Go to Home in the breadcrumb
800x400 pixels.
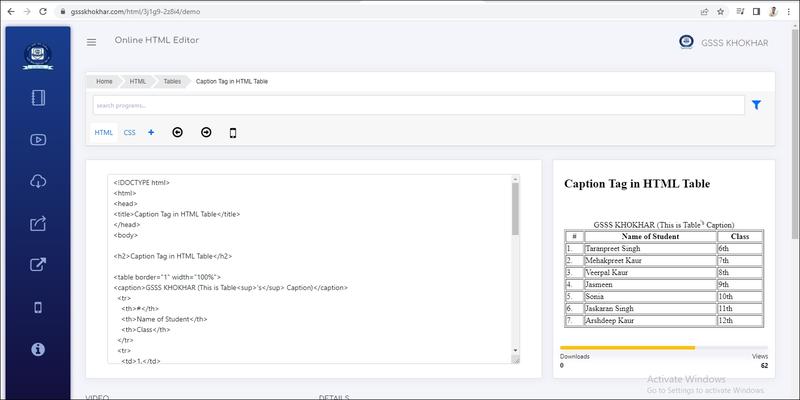(x=104, y=81)
